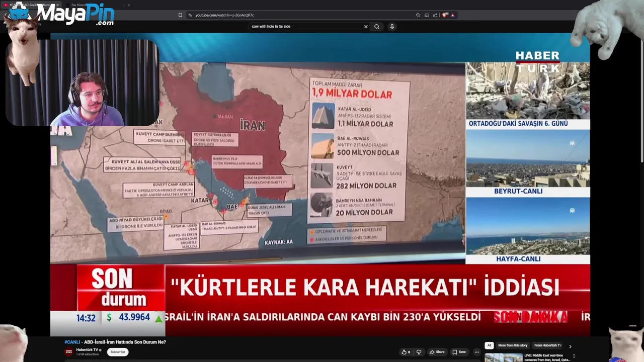The width and height of the screenshot is (644, 362).
Task: Start voice search with the microphone icon
Action: (392, 27)
